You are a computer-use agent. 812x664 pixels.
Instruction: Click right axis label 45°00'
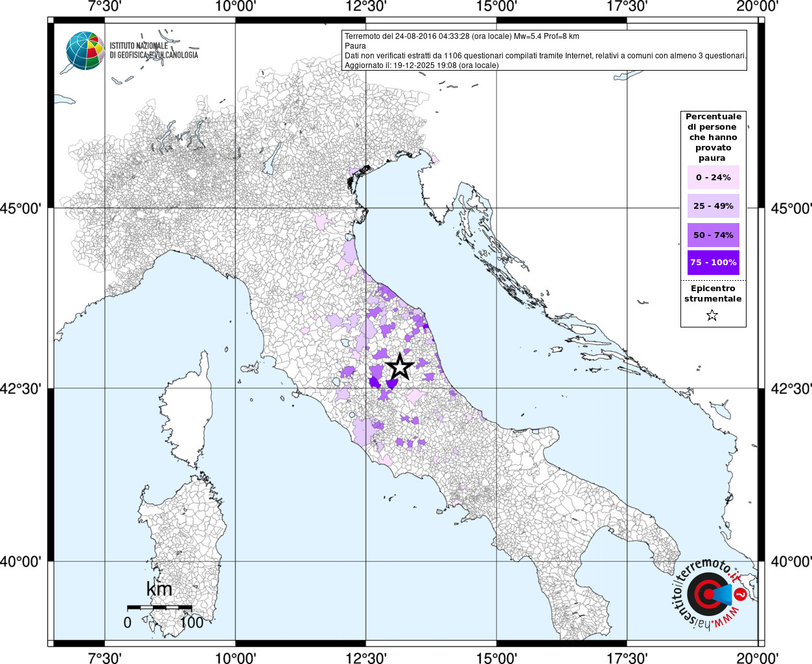pos(791,209)
